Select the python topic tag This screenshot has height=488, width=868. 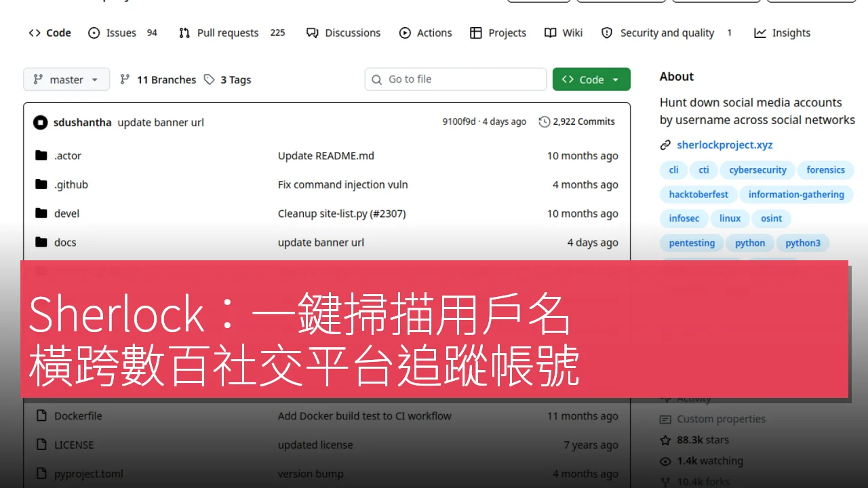(750, 243)
